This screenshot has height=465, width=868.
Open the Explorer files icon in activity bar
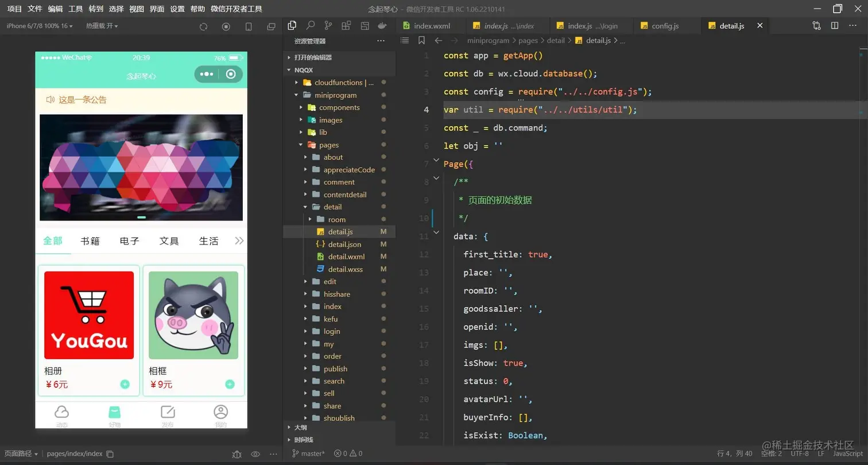[x=292, y=25]
